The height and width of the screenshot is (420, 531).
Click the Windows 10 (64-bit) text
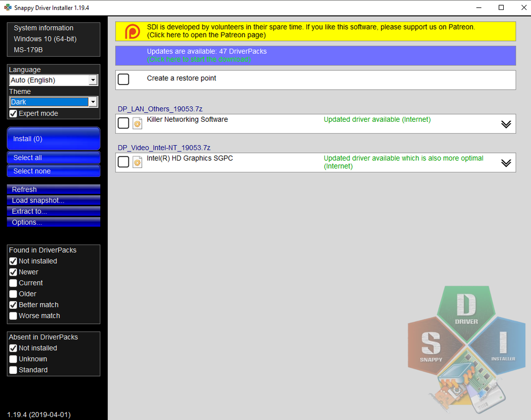tap(45, 39)
